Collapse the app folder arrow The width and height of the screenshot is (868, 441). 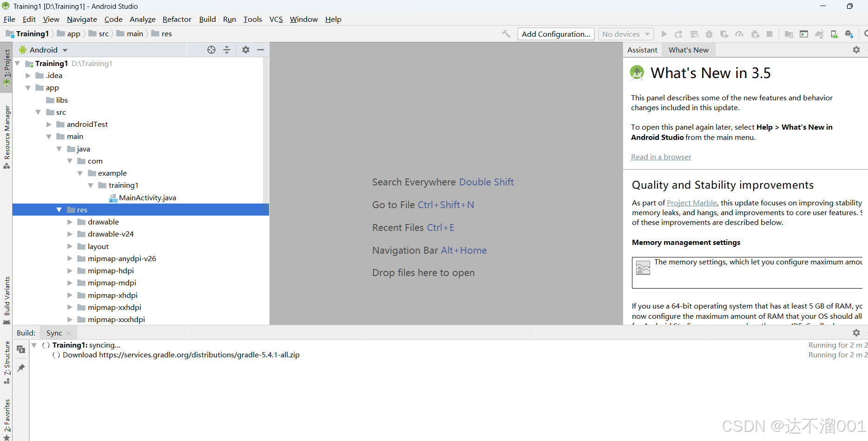[x=28, y=88]
